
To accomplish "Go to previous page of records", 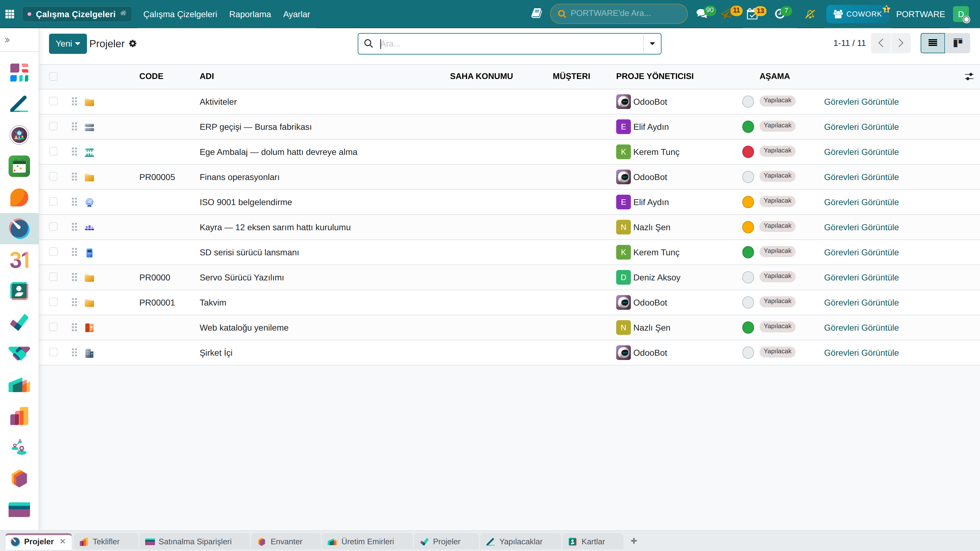I will click(881, 43).
